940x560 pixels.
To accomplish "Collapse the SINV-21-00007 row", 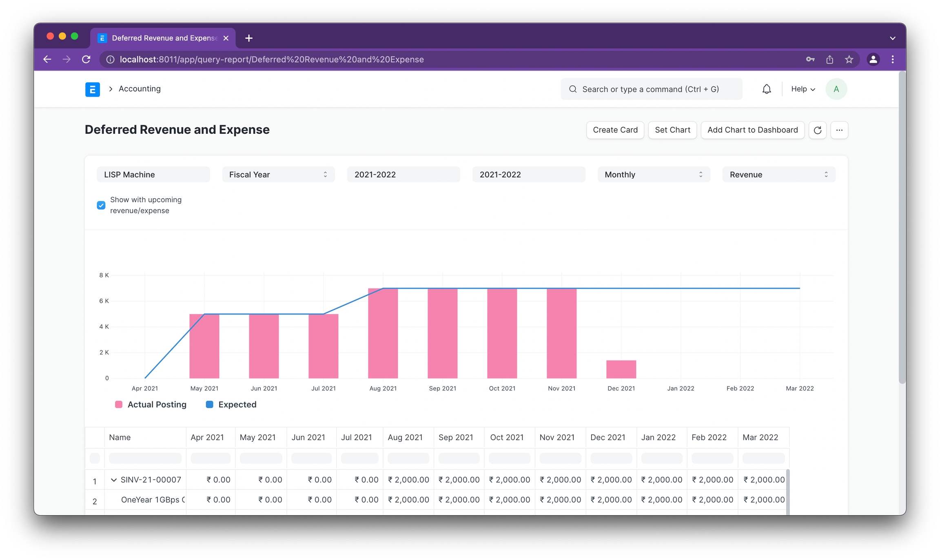I will click(x=114, y=480).
